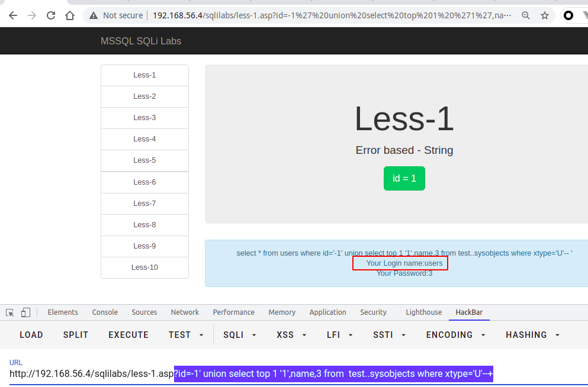Click the green id = 1 button
The image size is (588, 387).
pyautogui.click(x=404, y=178)
